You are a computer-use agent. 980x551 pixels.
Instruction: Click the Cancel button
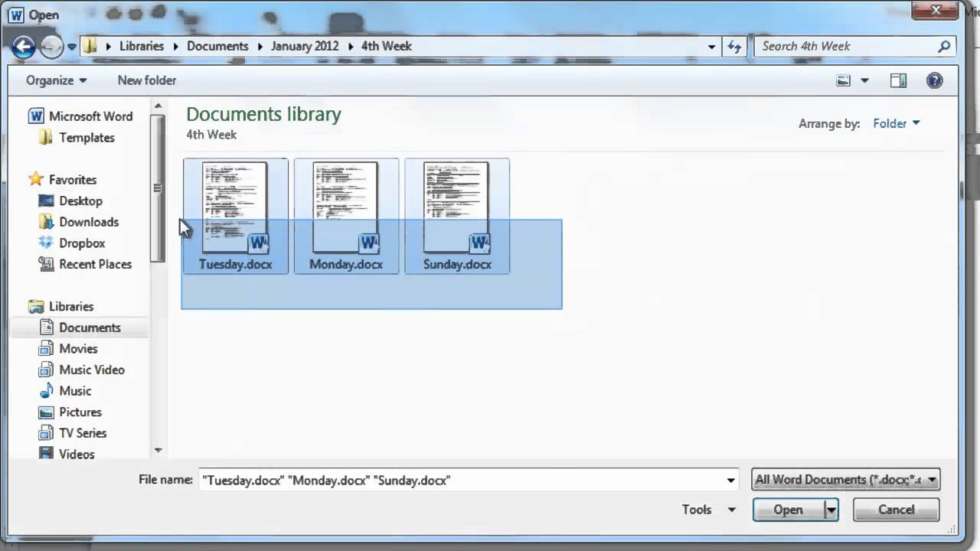tap(896, 510)
